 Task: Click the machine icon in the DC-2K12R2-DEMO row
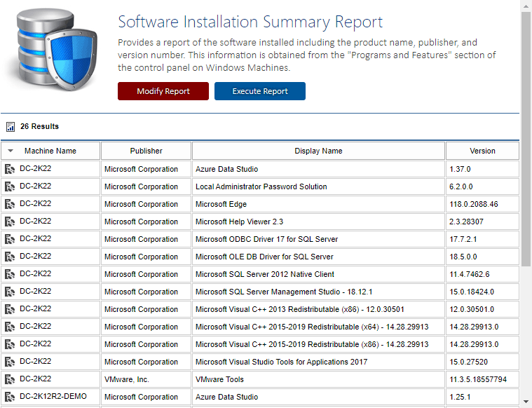point(10,397)
